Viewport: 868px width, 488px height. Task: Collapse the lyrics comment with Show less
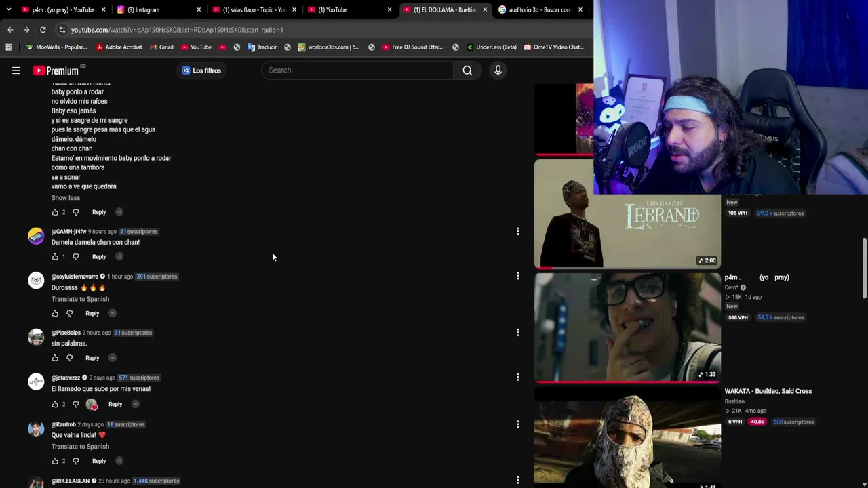click(x=66, y=198)
